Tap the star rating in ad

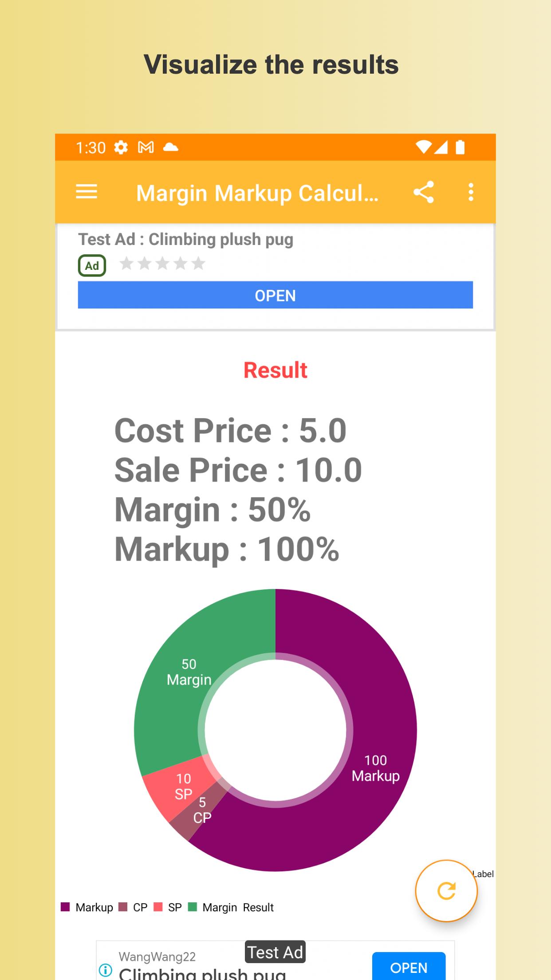(x=162, y=264)
